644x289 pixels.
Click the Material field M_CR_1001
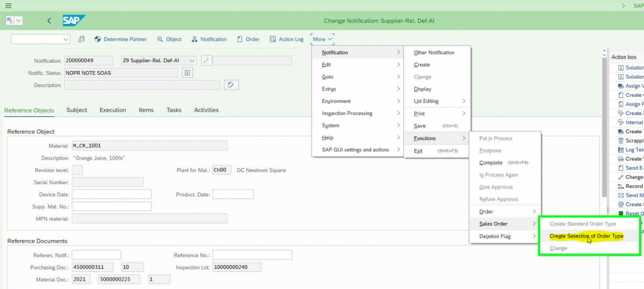tap(150, 146)
